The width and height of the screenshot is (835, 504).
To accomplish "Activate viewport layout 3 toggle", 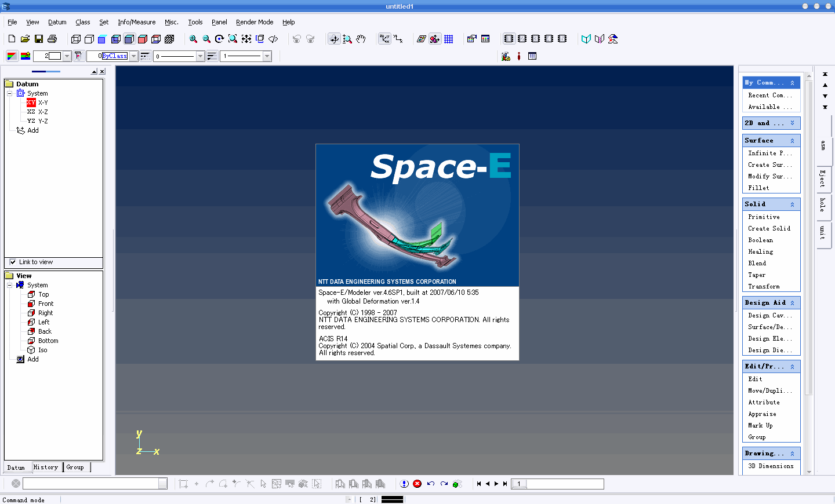I will pos(535,39).
